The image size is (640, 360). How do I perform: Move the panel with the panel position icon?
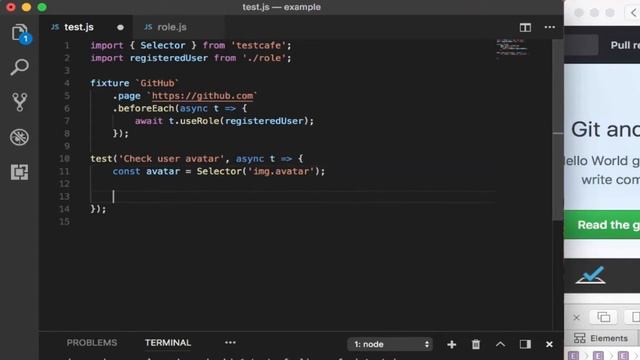pos(525,344)
